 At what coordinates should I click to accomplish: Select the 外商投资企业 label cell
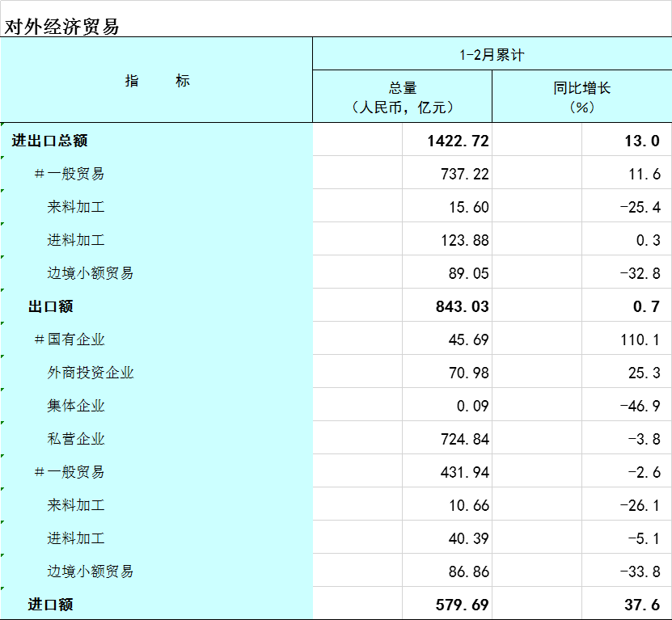[90, 373]
